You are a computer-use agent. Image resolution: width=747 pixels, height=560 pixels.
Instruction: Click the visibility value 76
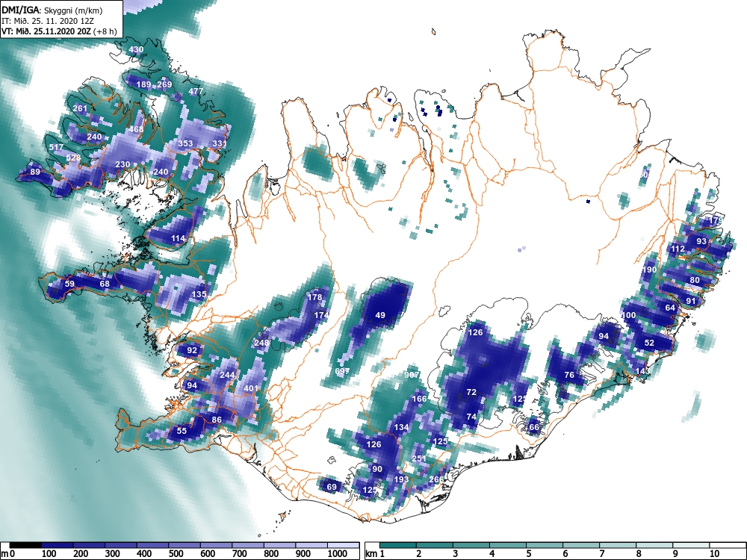568,375
